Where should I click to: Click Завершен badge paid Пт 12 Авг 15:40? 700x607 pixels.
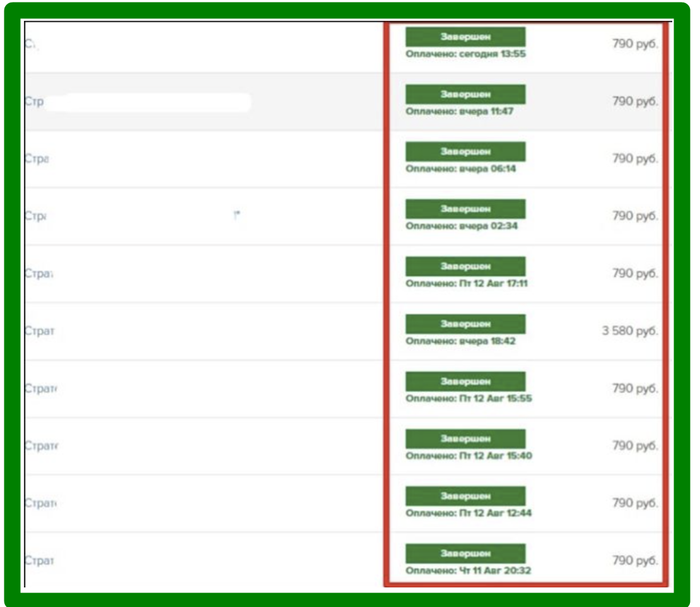click(x=465, y=439)
